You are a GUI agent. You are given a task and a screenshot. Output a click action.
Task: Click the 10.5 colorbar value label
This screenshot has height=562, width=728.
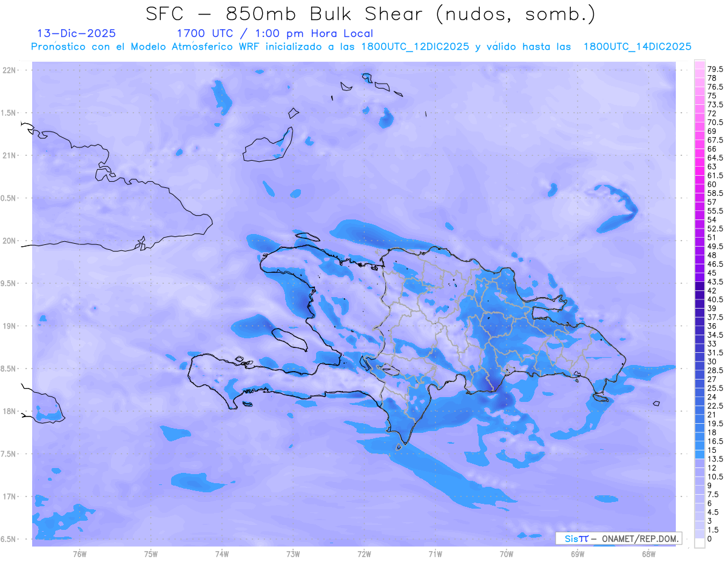point(715,476)
